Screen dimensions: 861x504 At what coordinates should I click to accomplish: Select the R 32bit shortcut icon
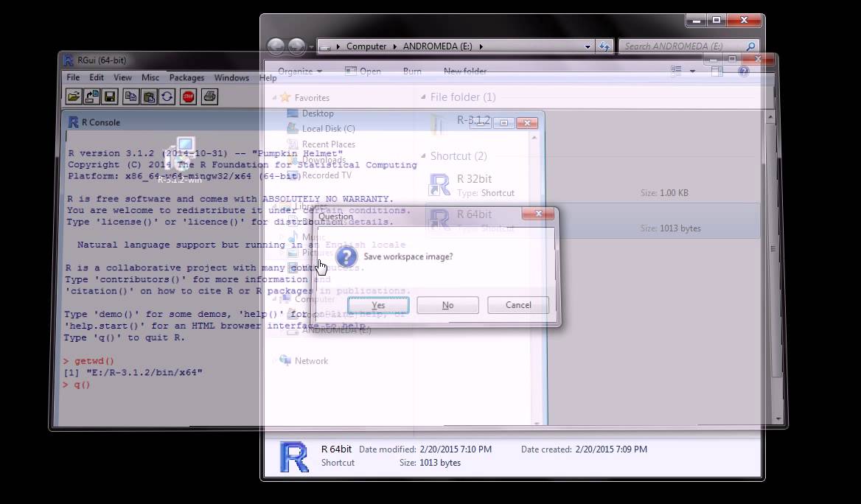point(439,185)
